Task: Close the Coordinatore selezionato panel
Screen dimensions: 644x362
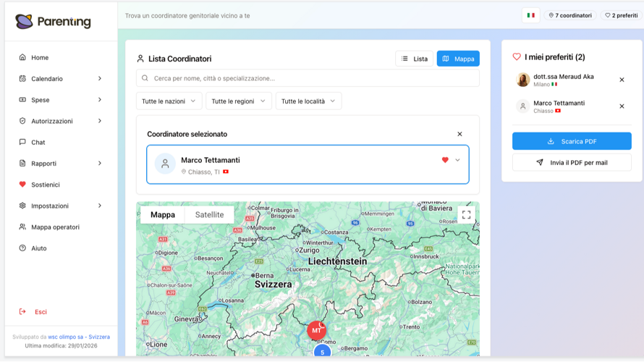Action: click(459, 134)
